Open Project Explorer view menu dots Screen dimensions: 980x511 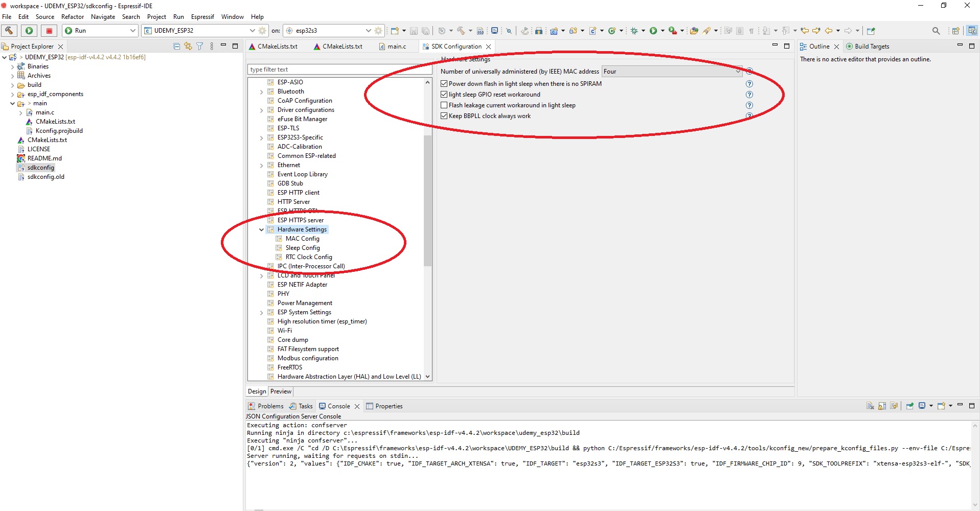pyautogui.click(x=212, y=47)
